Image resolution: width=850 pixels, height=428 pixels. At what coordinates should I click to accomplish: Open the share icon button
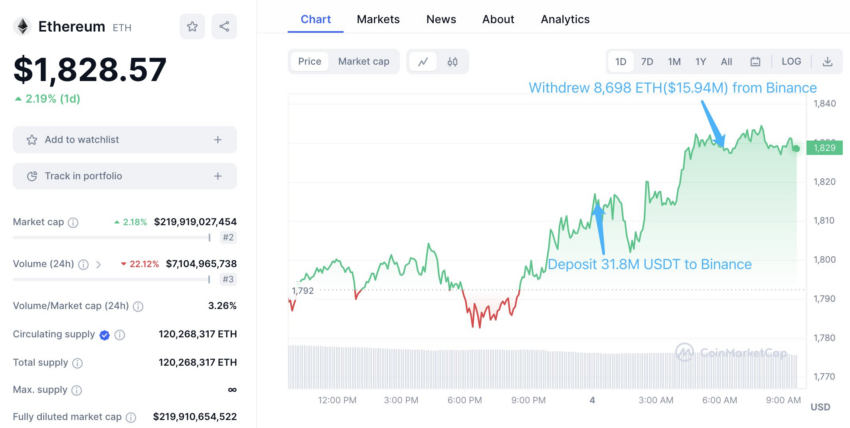tap(224, 27)
